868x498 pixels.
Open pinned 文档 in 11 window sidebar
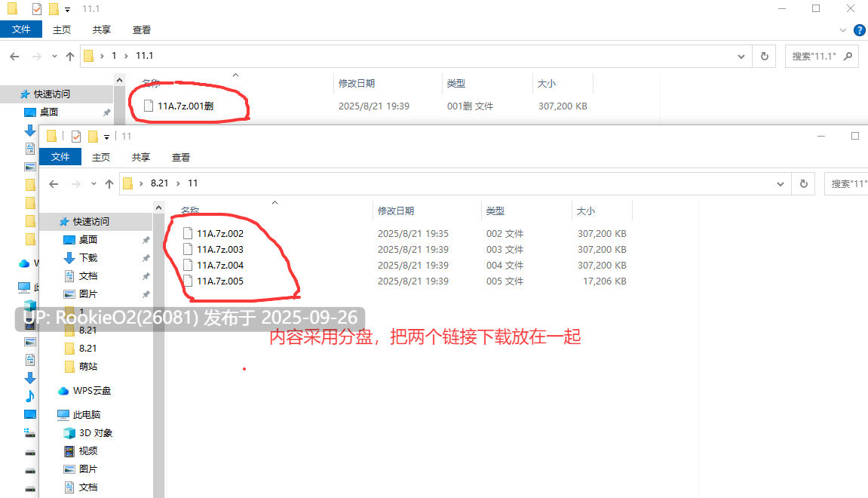pyautogui.click(x=88, y=276)
